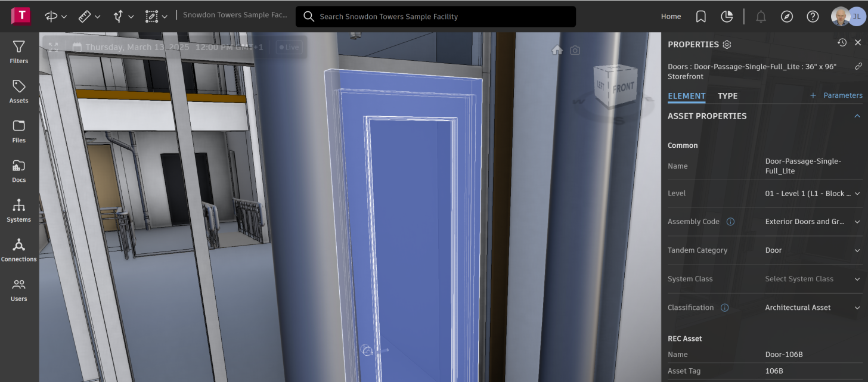Viewport: 868px width, 382px height.
Task: Switch to the TYPE tab
Action: point(728,96)
